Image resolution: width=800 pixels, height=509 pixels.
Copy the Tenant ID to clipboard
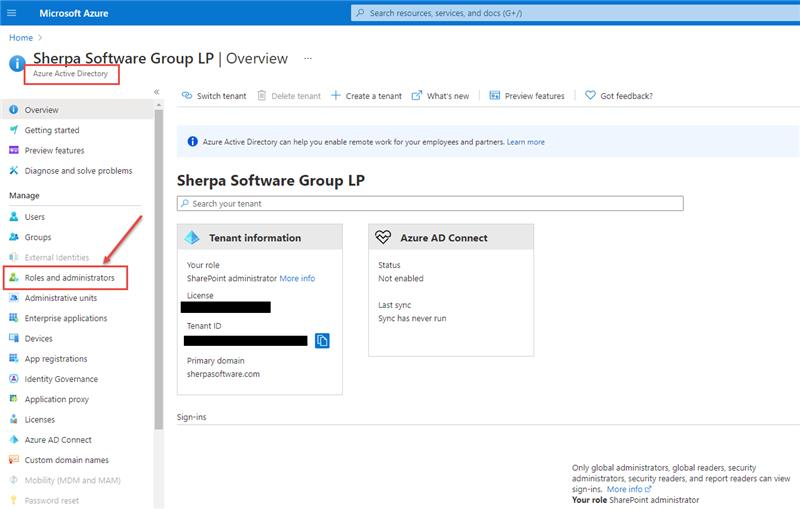pyautogui.click(x=322, y=341)
